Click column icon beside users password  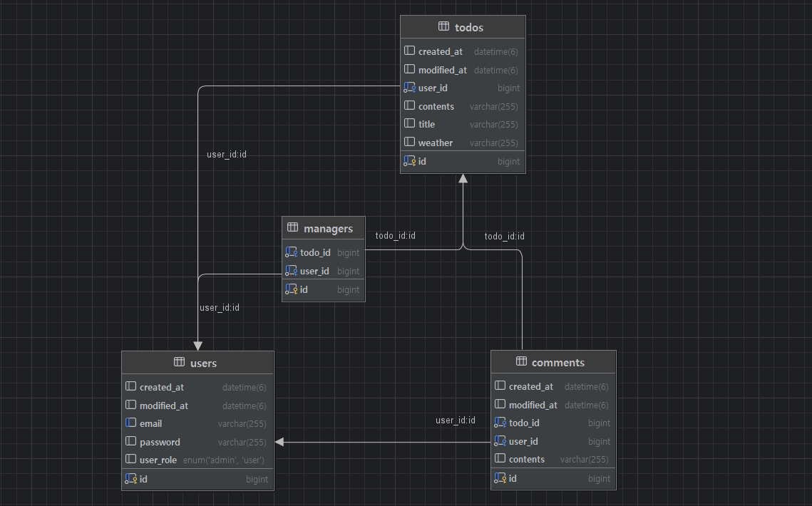[x=131, y=441]
